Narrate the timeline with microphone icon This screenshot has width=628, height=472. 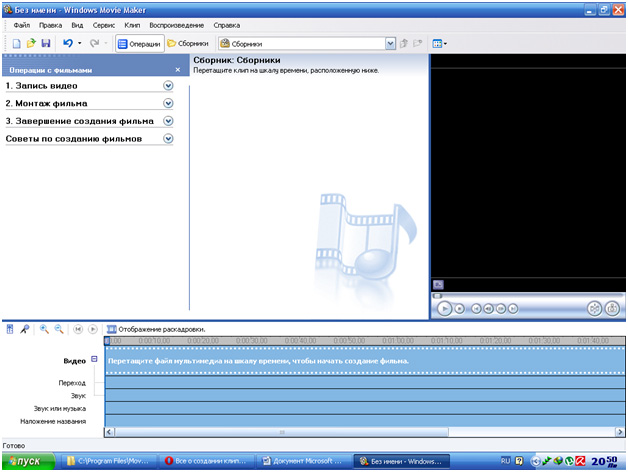[25, 329]
